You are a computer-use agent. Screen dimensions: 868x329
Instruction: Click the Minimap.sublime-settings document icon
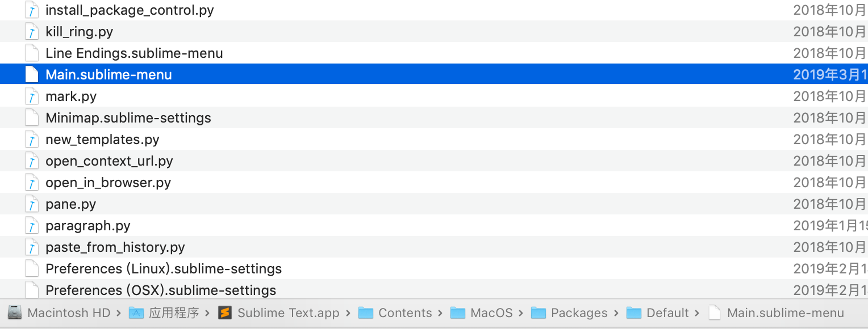pyautogui.click(x=32, y=118)
